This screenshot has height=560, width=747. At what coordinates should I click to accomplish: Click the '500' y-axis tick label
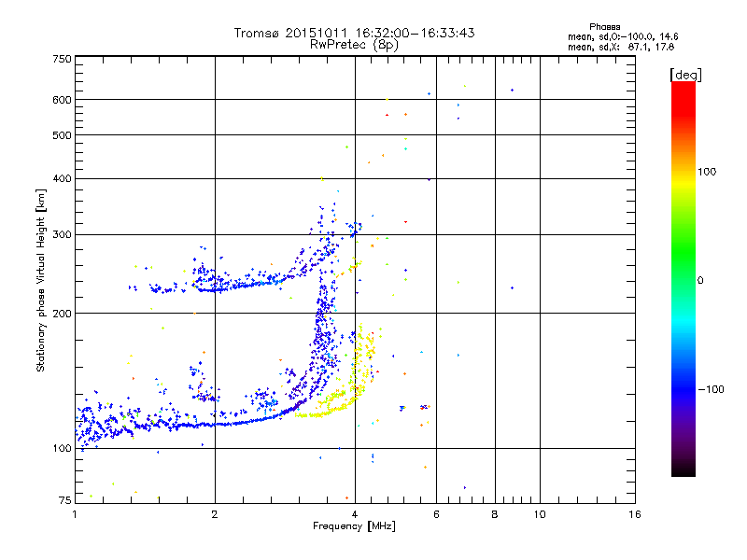(62, 135)
